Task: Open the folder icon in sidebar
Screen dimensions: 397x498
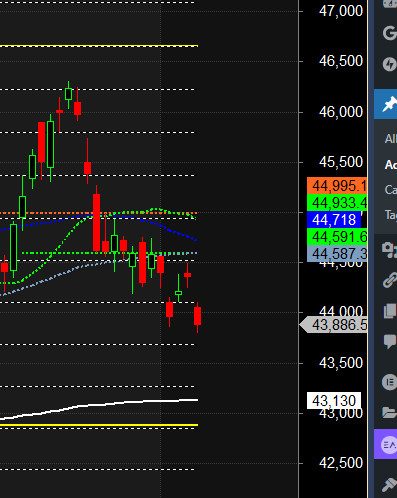Action: (389, 412)
